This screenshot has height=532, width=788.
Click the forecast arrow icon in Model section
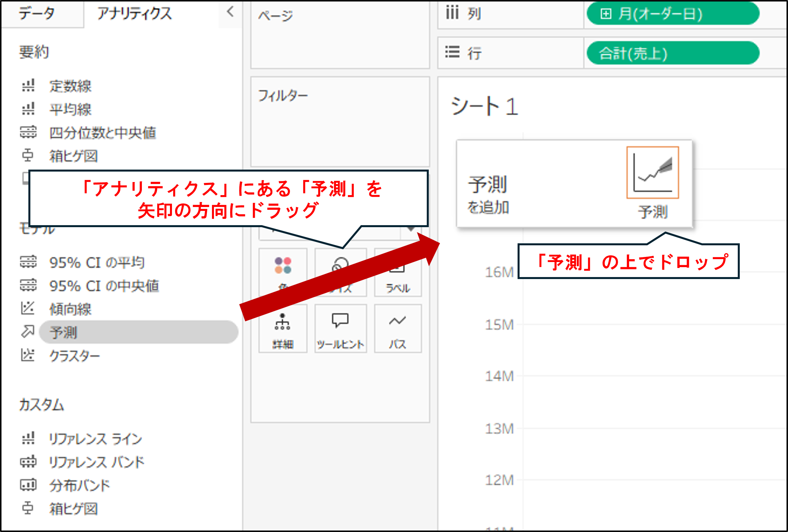[x=28, y=332]
